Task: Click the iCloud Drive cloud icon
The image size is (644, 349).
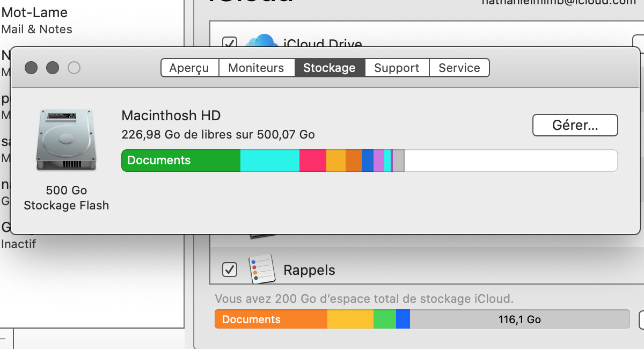Action: [x=260, y=42]
